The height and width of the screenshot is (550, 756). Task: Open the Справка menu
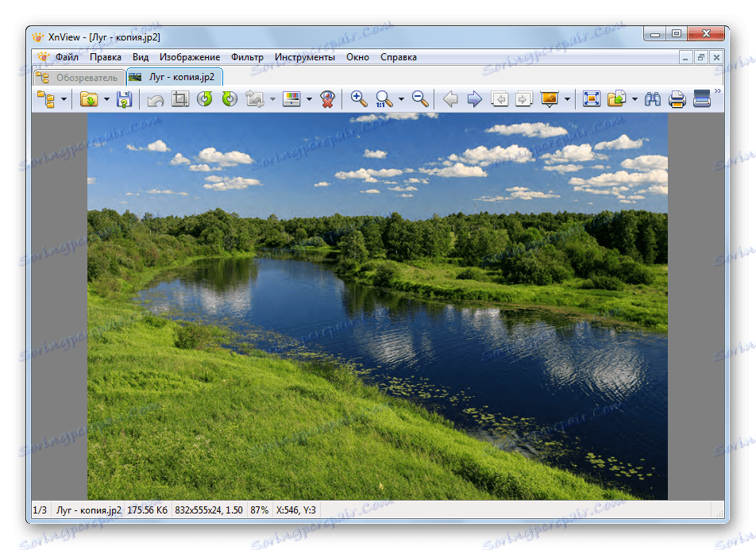(x=399, y=57)
